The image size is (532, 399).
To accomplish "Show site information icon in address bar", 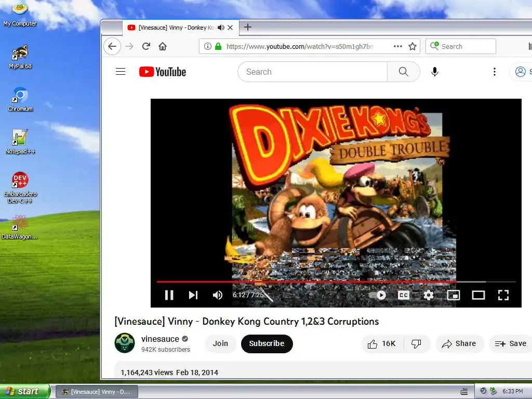I will click(208, 46).
